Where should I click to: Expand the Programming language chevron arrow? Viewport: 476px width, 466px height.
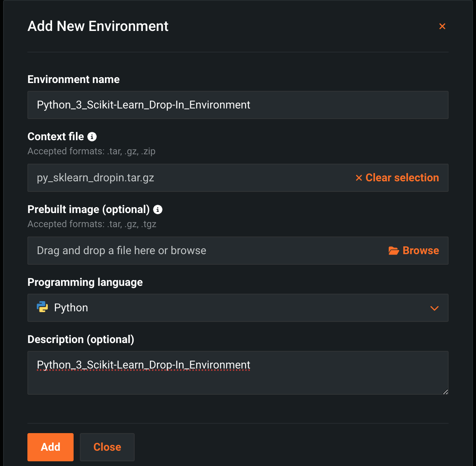(x=434, y=308)
